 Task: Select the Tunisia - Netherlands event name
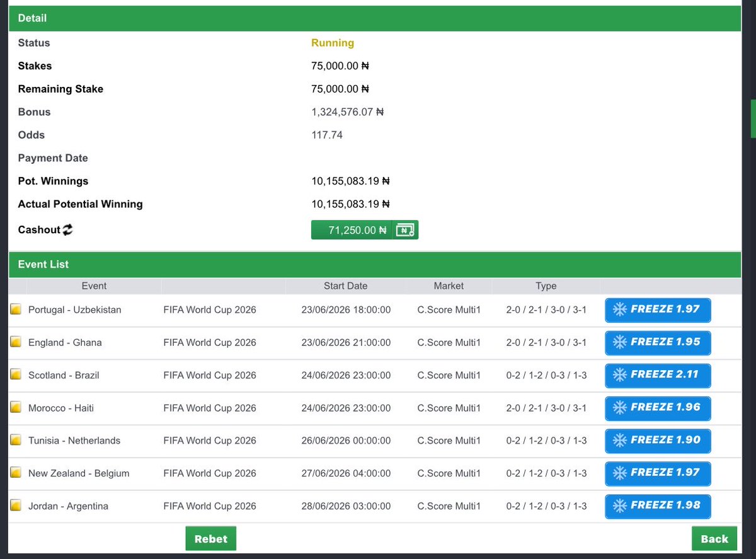pos(74,441)
